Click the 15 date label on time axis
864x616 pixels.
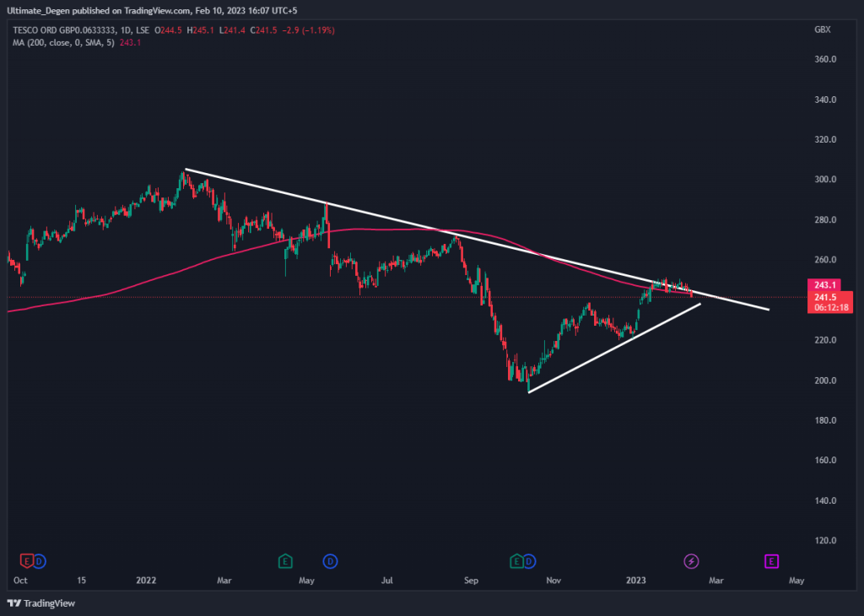click(x=82, y=581)
